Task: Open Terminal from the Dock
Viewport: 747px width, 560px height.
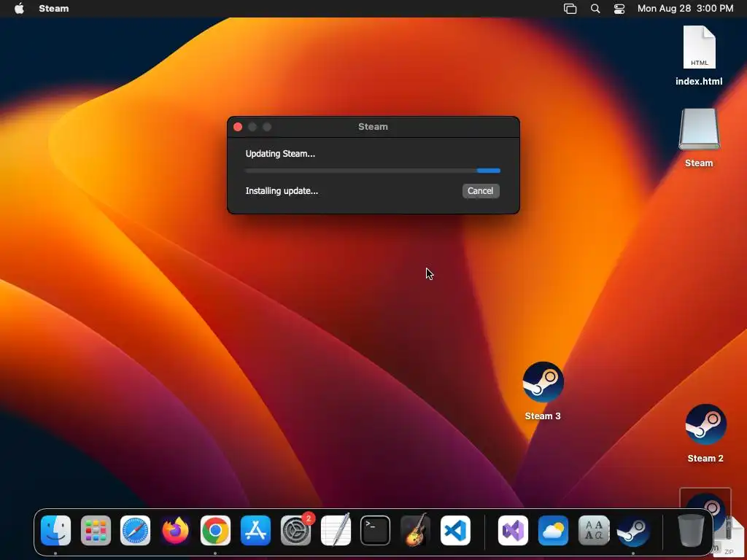Action: click(x=376, y=531)
